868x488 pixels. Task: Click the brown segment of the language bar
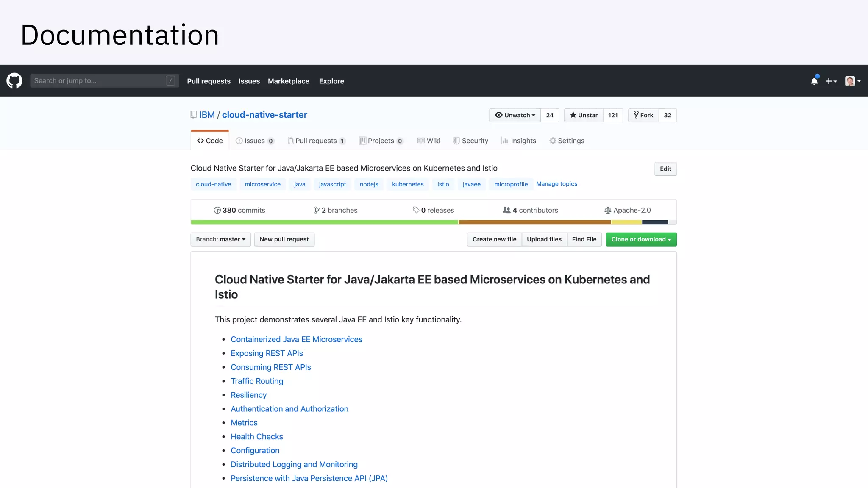point(534,222)
